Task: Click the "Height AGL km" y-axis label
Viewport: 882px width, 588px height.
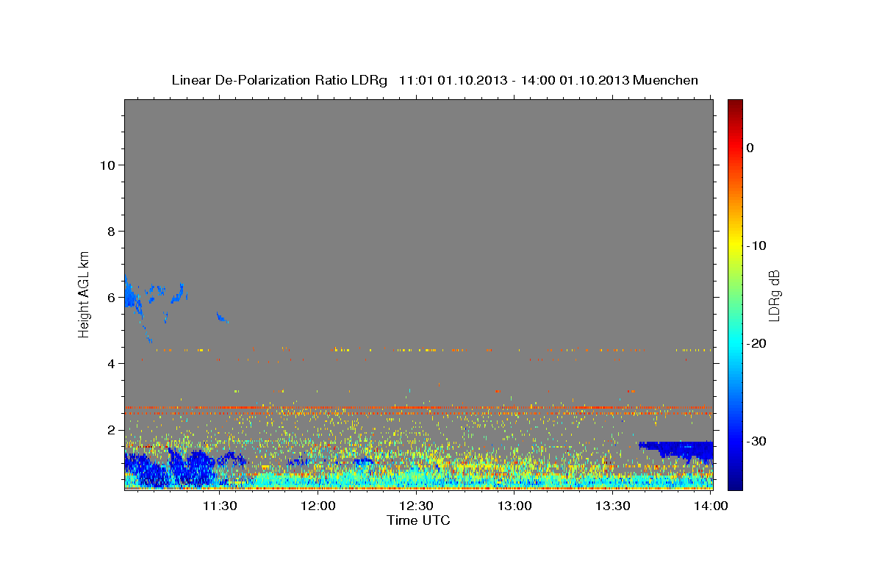Action: pos(84,293)
